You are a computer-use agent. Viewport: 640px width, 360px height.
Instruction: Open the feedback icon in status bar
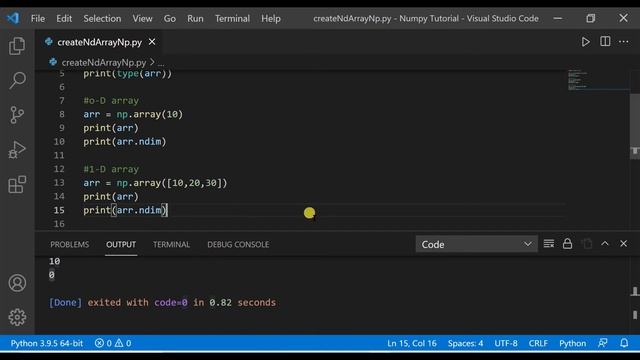602,343
